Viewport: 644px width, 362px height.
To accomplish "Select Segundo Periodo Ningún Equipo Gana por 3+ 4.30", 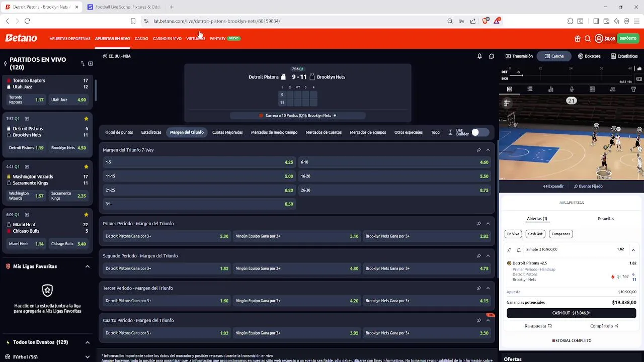I will [x=297, y=268].
